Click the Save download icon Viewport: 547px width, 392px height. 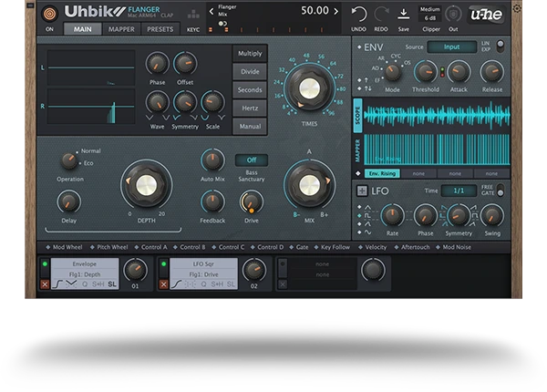404,12
